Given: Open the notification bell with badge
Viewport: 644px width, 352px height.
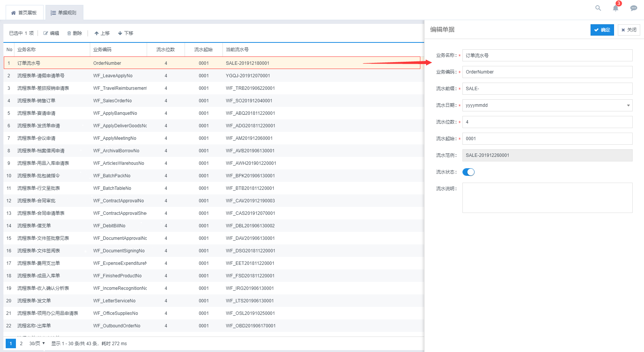Looking at the screenshot, I should (x=616, y=8).
